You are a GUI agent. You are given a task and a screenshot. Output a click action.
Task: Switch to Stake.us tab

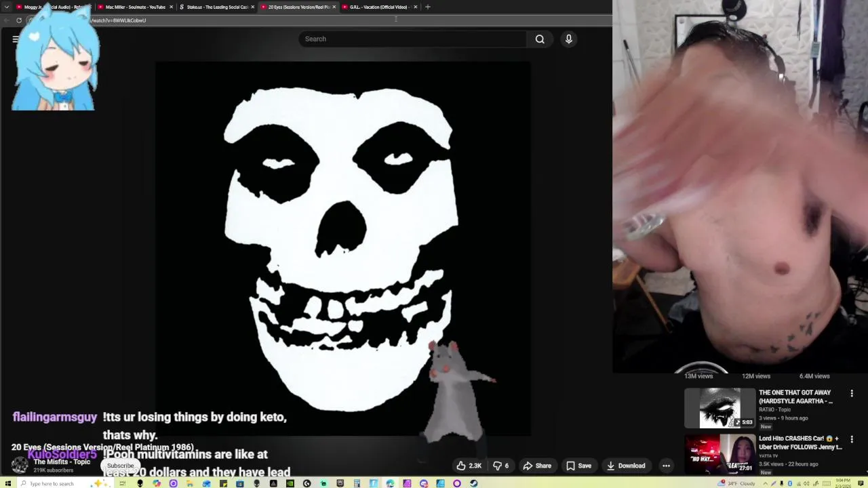point(216,7)
